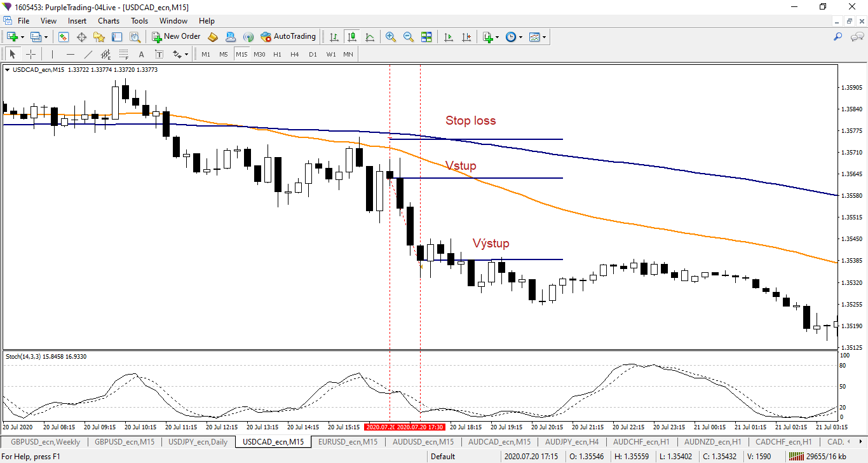The width and height of the screenshot is (868, 463).
Task: Switch chart to candlesticks style
Action: click(352, 37)
